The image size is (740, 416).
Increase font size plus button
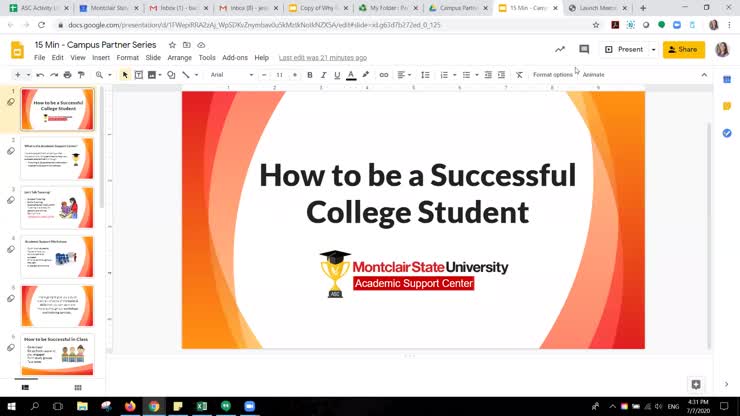coord(295,75)
